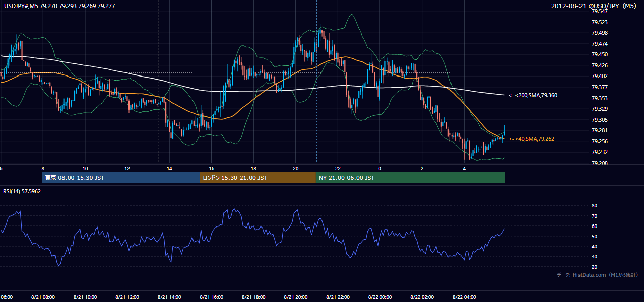Click price axis label 79.256

coord(599,141)
